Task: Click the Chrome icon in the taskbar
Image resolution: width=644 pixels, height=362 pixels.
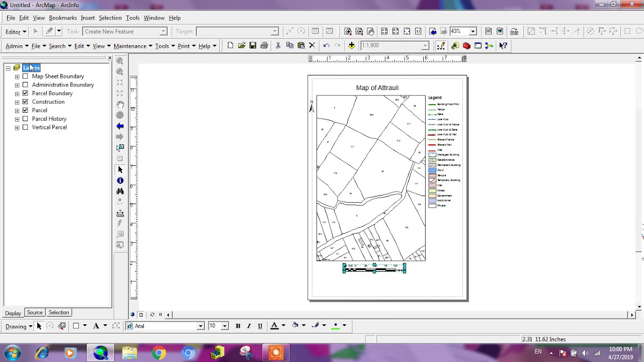Action: click(x=159, y=353)
